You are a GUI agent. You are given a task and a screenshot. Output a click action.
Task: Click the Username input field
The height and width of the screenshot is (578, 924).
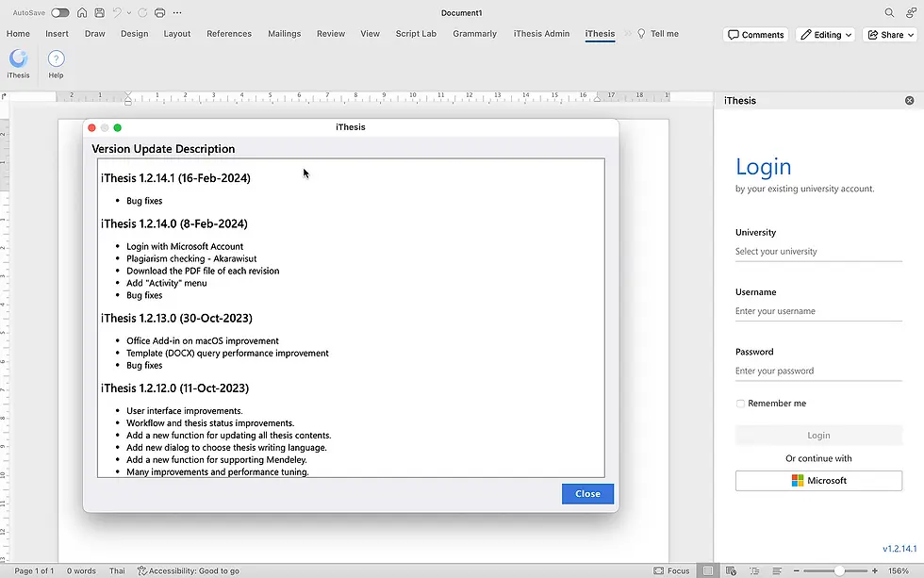[818, 311]
